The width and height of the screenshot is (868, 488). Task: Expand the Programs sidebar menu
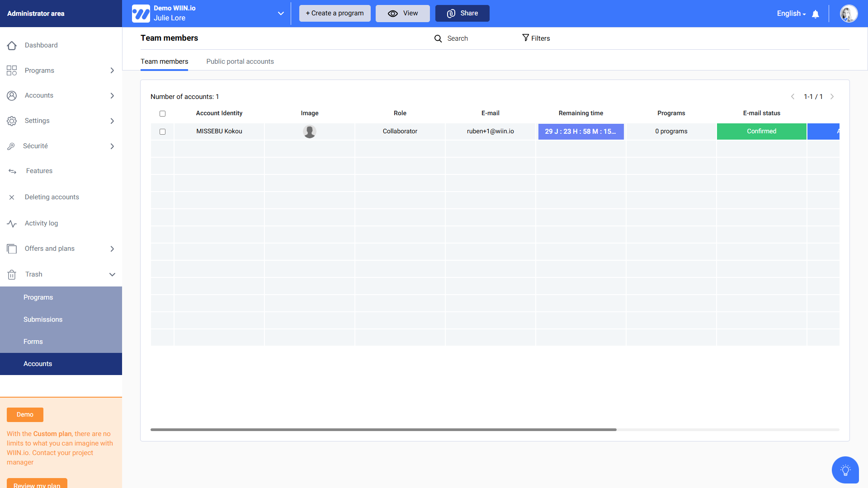112,70
